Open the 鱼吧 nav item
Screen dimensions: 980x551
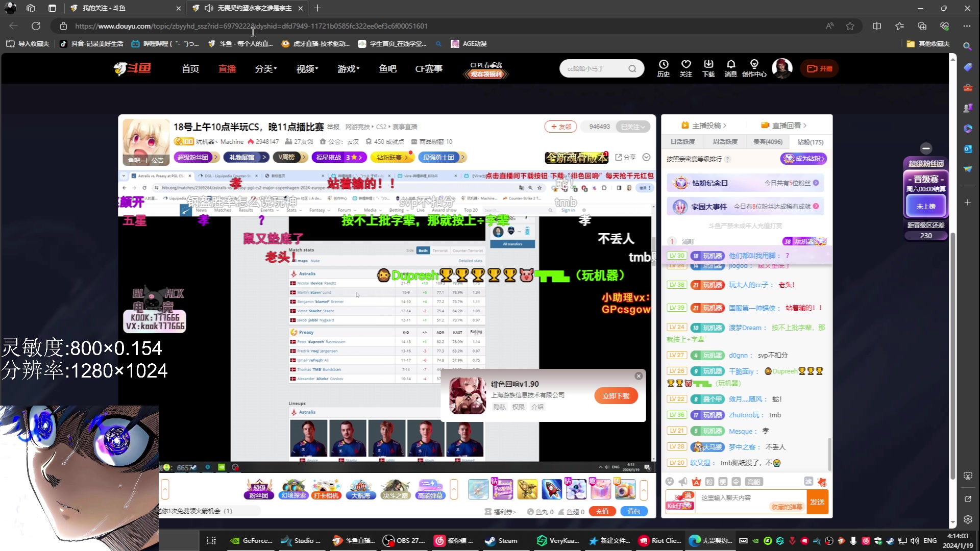pos(388,68)
